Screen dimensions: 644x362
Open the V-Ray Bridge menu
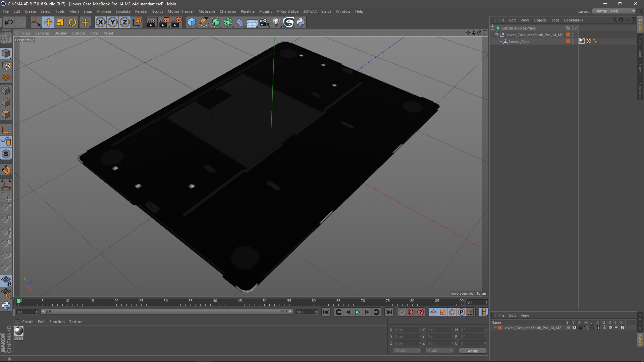point(287,11)
